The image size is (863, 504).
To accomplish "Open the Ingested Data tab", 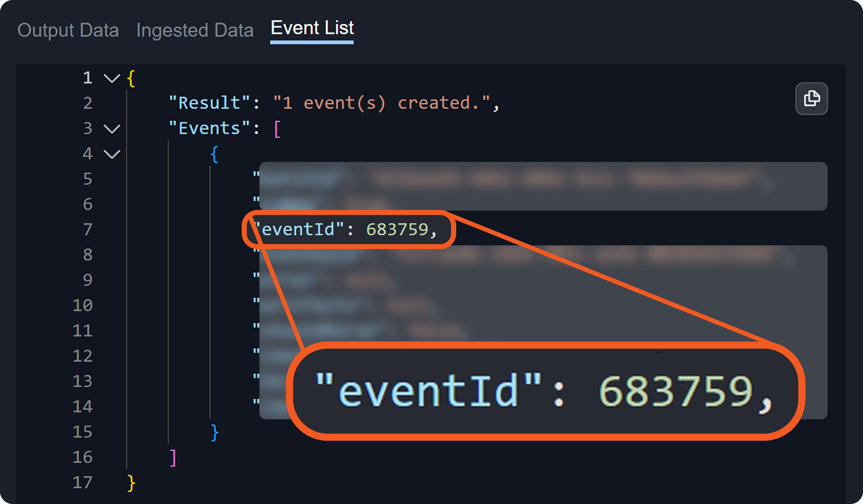I will 195,30.
